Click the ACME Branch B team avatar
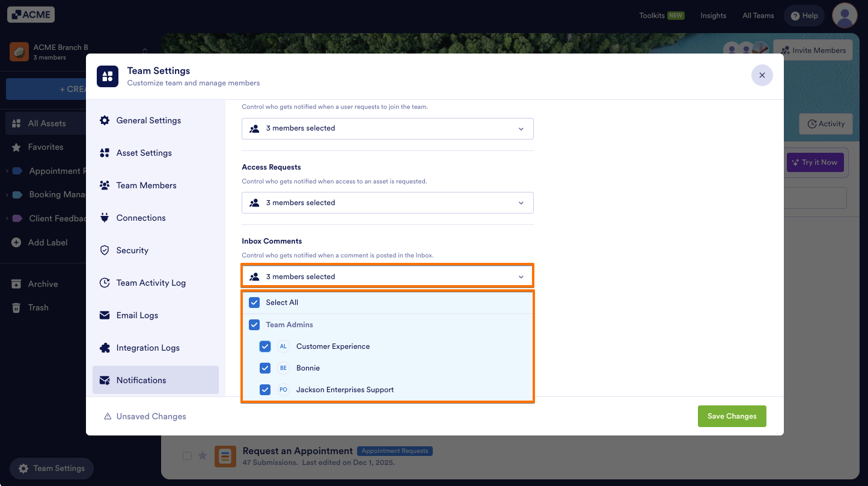The image size is (868, 486). coord(19,52)
